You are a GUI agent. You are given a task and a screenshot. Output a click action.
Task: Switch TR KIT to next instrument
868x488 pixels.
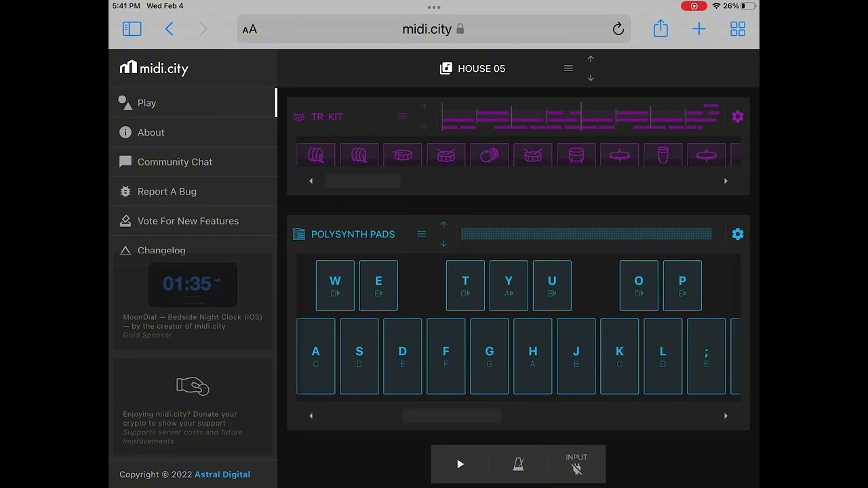pos(425,126)
